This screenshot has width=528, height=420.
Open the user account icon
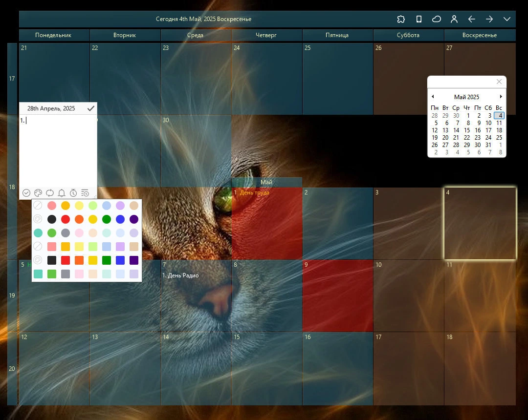click(454, 19)
